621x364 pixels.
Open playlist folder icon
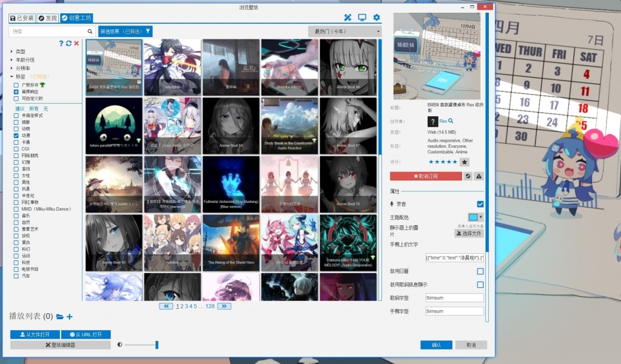(59, 317)
